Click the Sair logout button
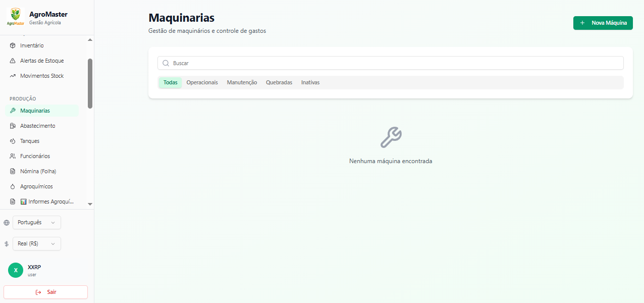644x303 pixels. [45, 292]
